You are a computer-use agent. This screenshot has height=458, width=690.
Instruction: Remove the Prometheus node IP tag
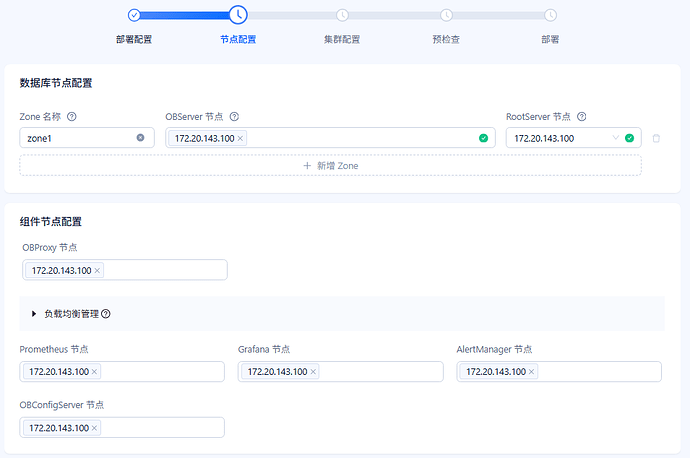94,372
